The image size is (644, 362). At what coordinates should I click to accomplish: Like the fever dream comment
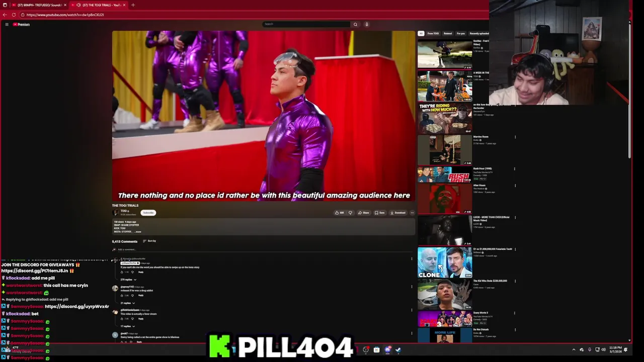click(122, 318)
